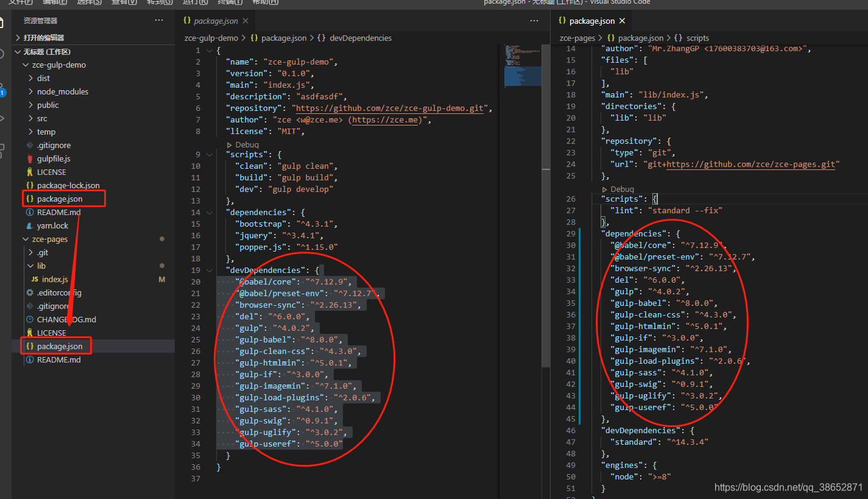Click "MIT" license value in left editor
Image resolution: width=868 pixels, height=499 pixels.
[289, 131]
